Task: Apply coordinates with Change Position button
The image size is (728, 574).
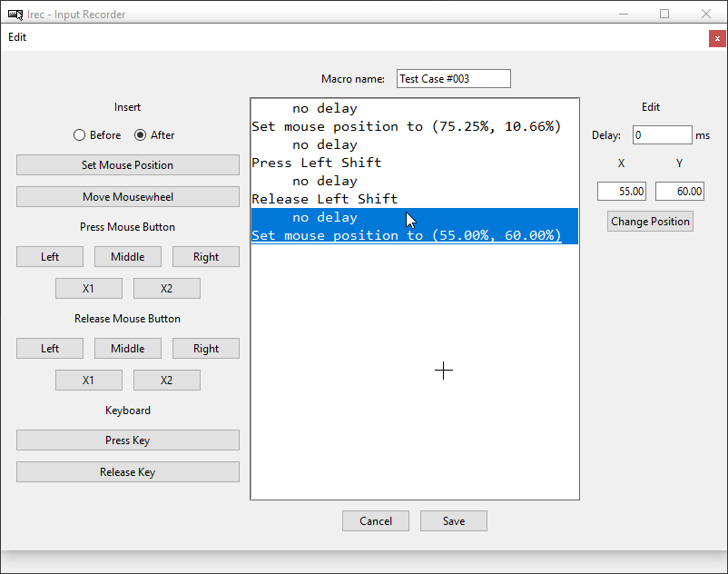Action: pos(650,222)
